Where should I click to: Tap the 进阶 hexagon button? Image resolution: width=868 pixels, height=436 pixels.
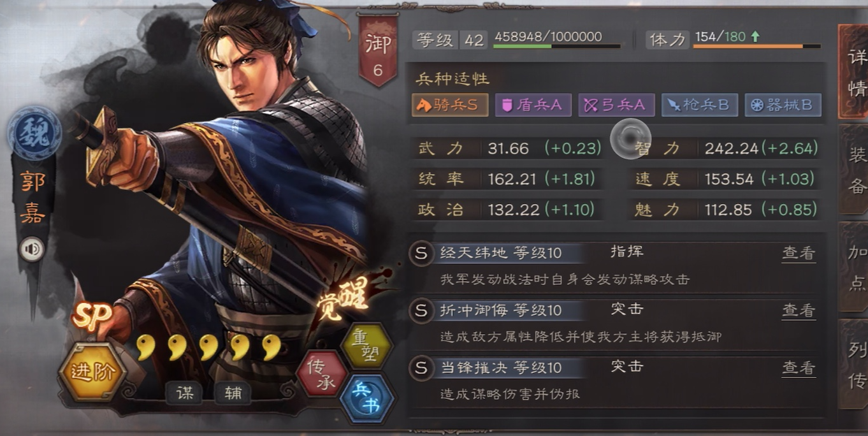pyautogui.click(x=93, y=372)
